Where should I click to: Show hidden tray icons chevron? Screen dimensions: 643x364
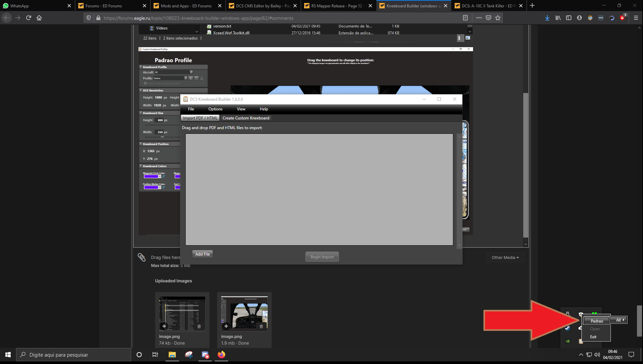click(581, 355)
